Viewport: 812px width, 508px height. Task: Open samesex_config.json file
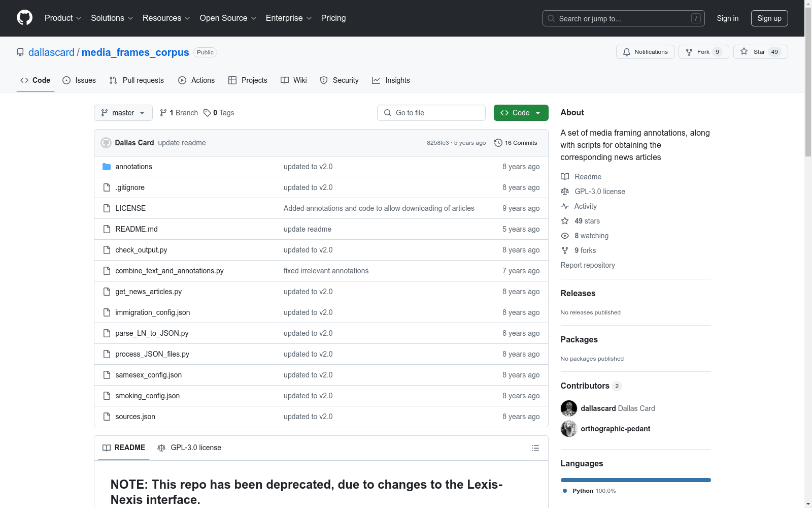tap(148, 375)
